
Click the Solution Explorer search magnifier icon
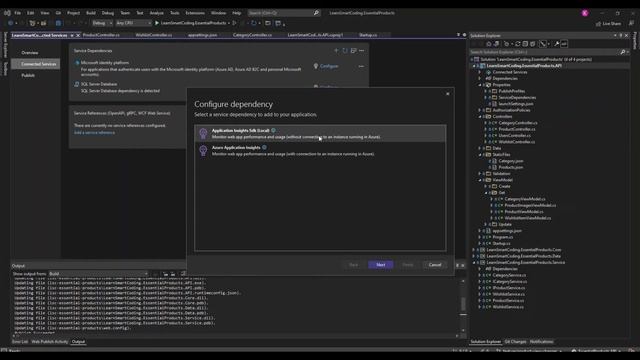(x=622, y=52)
